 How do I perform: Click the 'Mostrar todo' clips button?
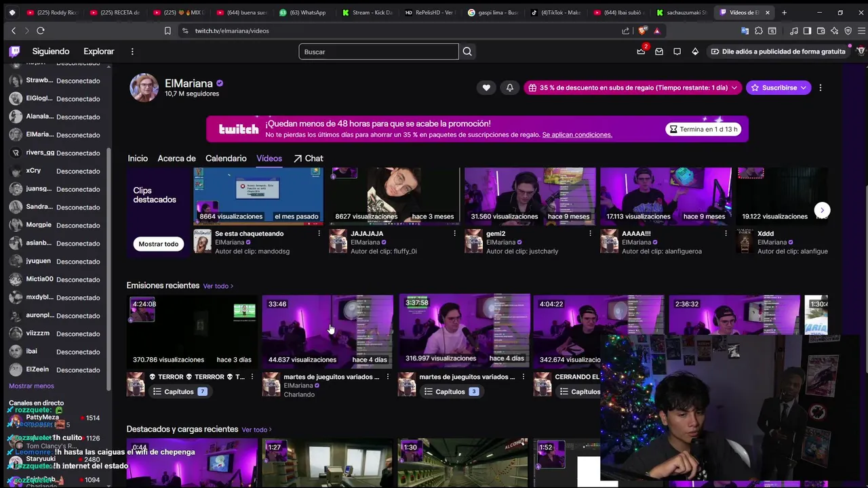[x=159, y=244]
